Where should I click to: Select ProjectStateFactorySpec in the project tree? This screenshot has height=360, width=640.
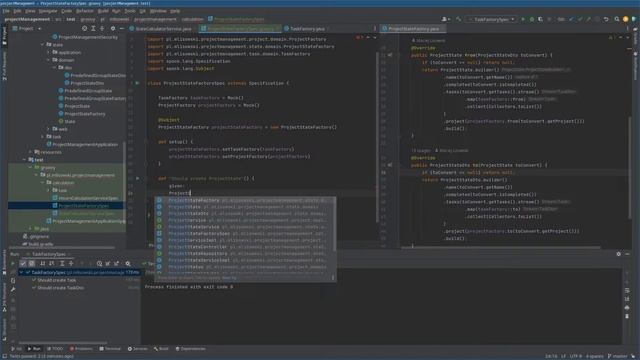(83, 206)
